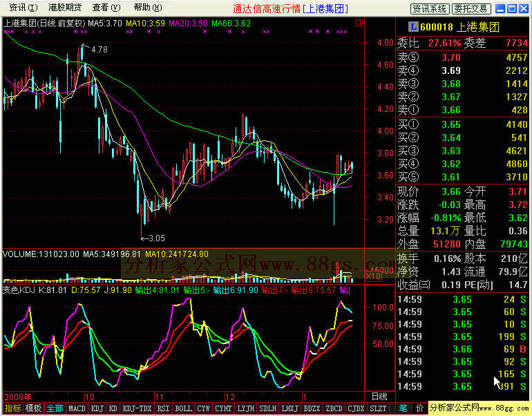Click the 换手 0.16% value

pyautogui.click(x=448, y=258)
